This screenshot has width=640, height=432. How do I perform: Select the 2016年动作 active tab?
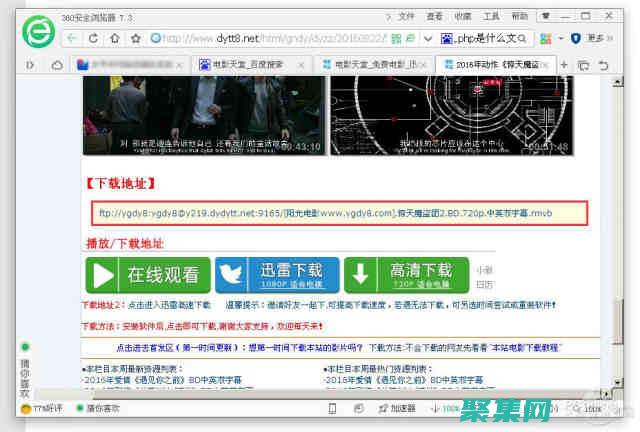coord(496,65)
